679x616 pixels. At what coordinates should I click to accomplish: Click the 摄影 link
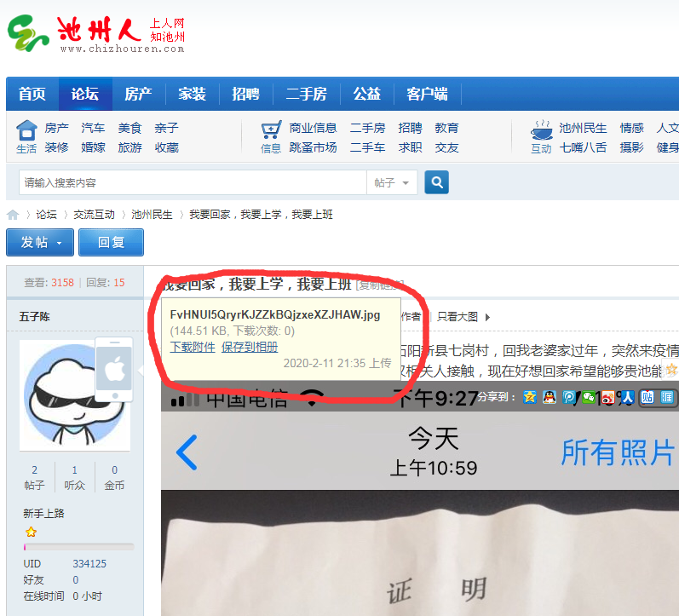coord(632,147)
